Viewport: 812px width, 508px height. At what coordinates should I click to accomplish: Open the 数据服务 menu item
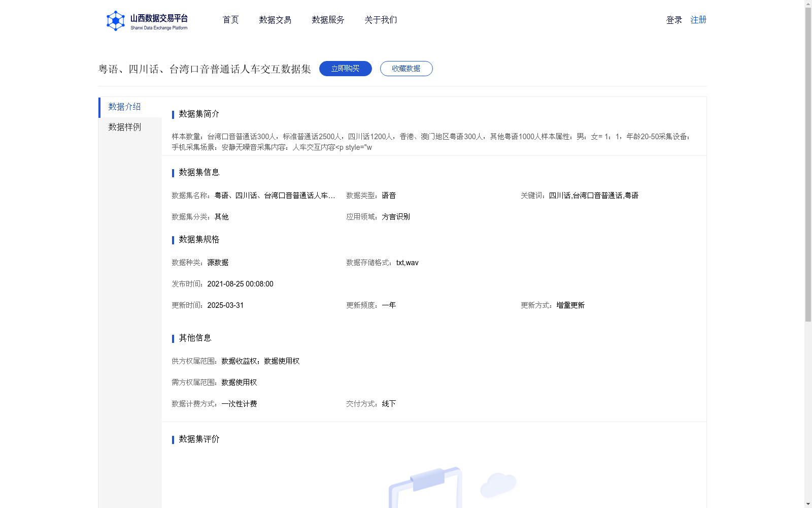tap(328, 20)
